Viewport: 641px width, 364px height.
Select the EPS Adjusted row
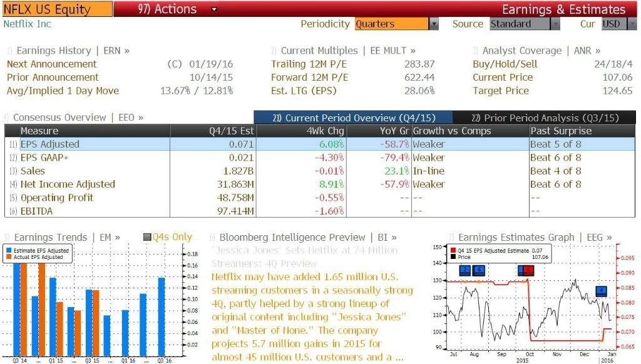point(320,144)
